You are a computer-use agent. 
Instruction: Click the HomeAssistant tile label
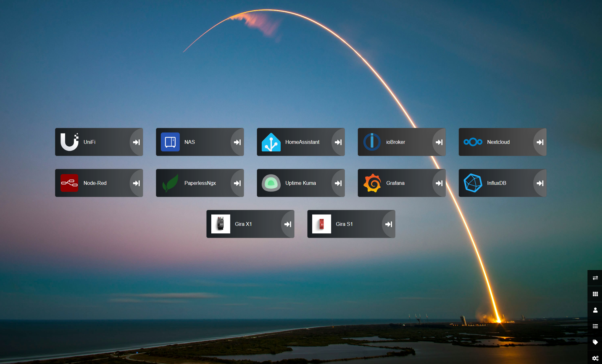pos(302,142)
